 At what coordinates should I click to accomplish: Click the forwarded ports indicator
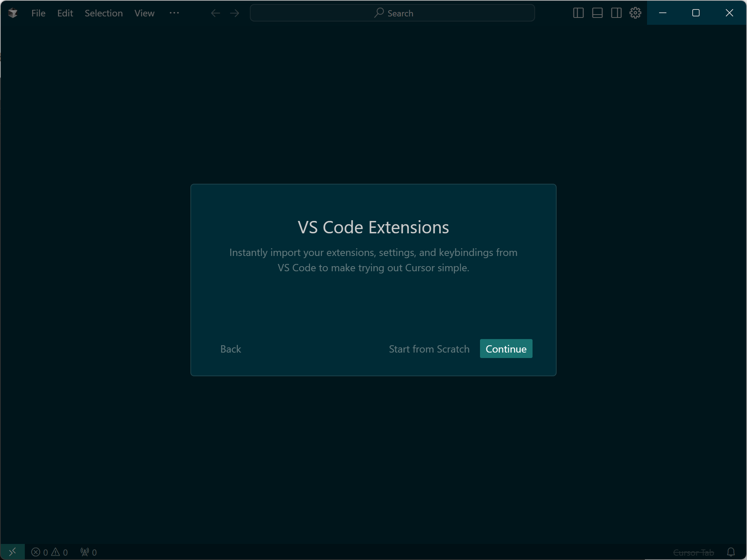pyautogui.click(x=89, y=552)
